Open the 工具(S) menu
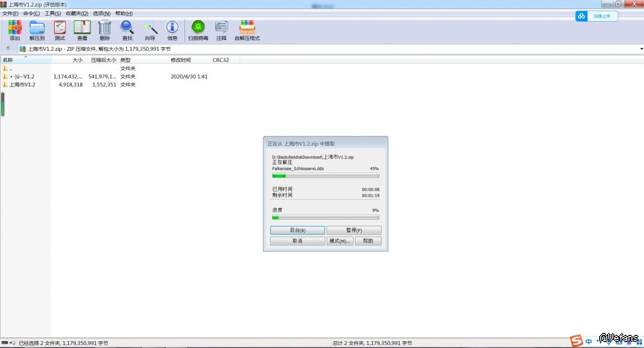 click(53, 13)
